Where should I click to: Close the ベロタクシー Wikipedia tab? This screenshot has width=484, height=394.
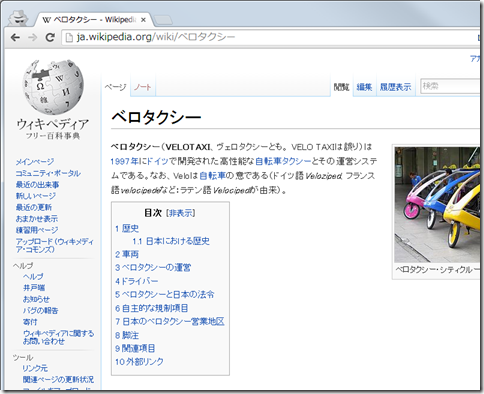tap(143, 20)
